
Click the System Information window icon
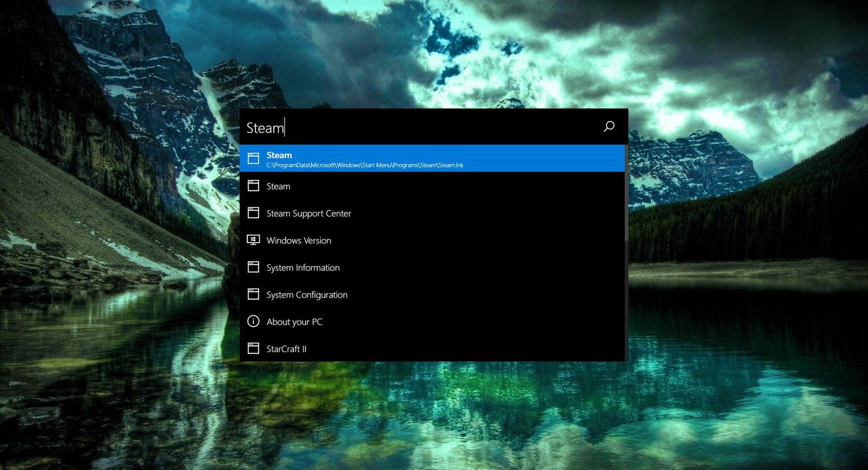[253, 267]
